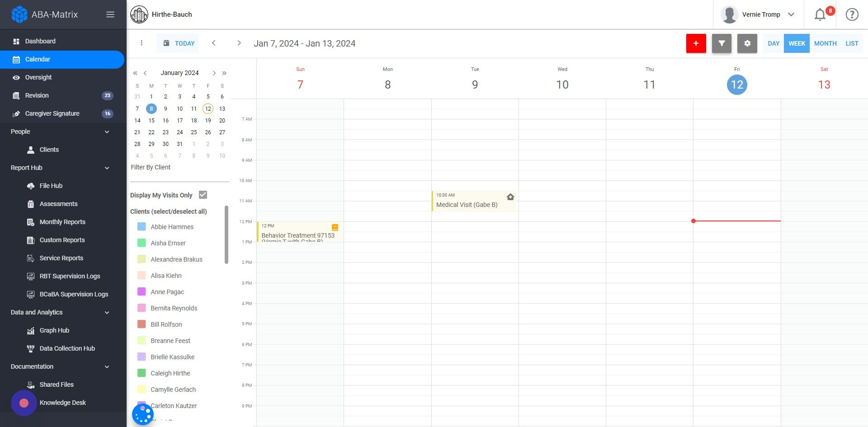
Task: Open Data Collection Hub link
Action: tap(67, 348)
